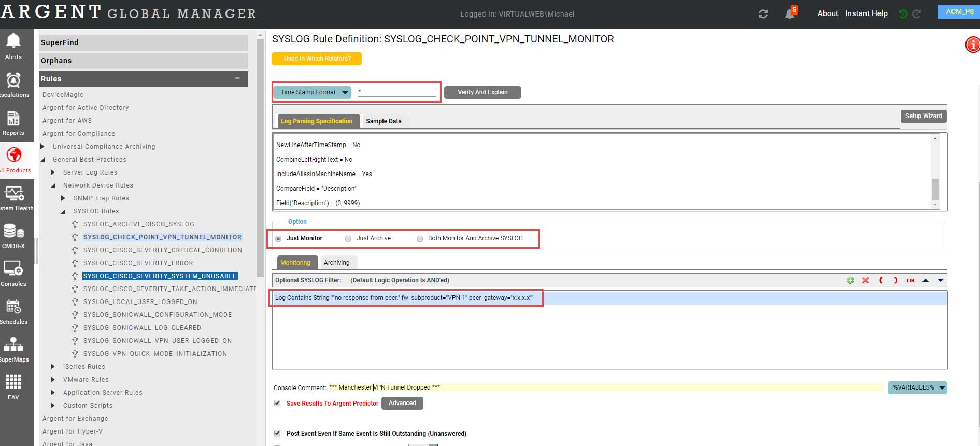Screen dimensions: 980x446
Task: Switch to the Sample Data tab
Action: pos(384,121)
